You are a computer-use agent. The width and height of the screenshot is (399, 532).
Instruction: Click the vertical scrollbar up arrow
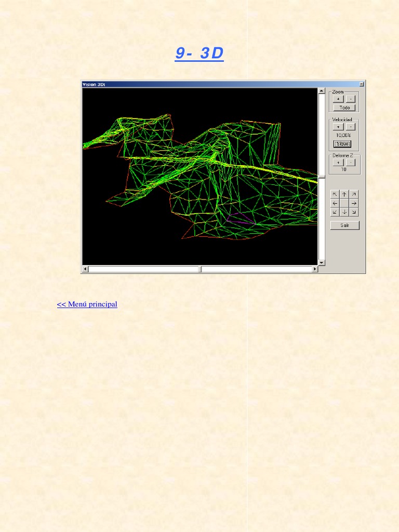(322, 91)
